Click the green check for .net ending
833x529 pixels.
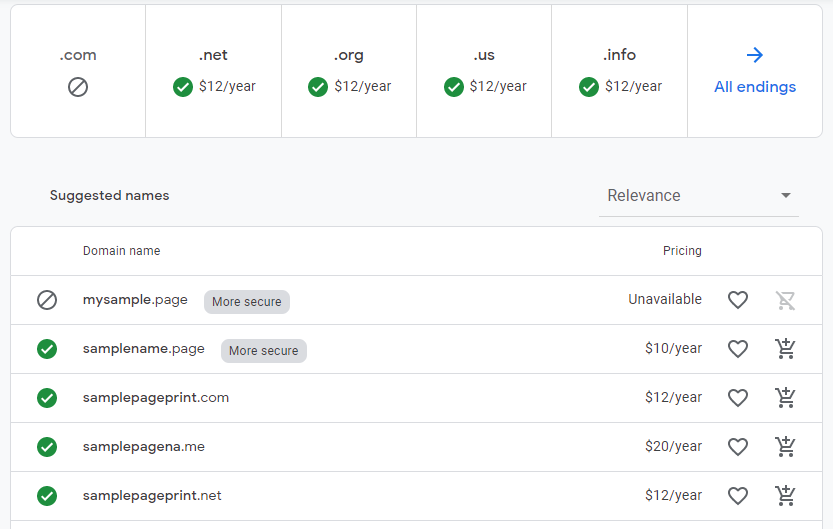click(183, 87)
